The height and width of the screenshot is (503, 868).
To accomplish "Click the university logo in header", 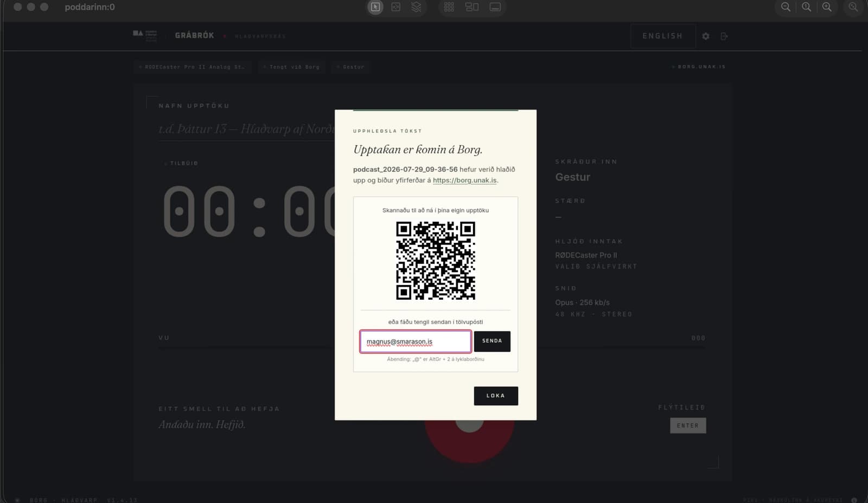I will click(145, 35).
